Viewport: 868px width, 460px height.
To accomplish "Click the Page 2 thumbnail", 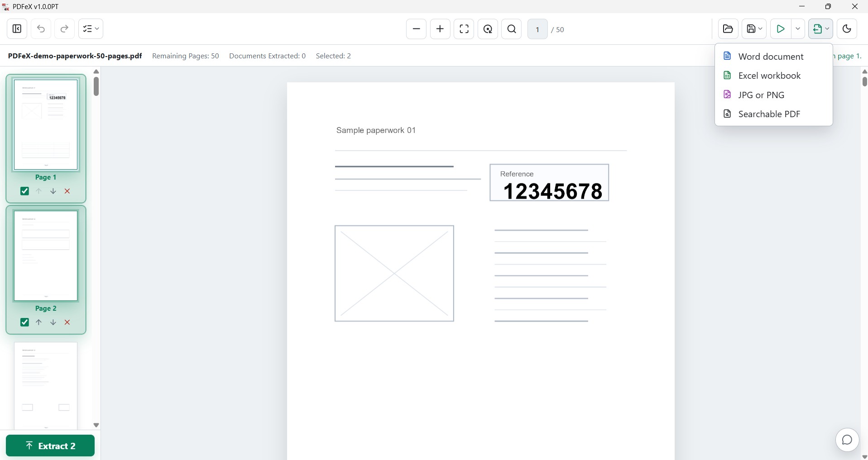I will [46, 256].
